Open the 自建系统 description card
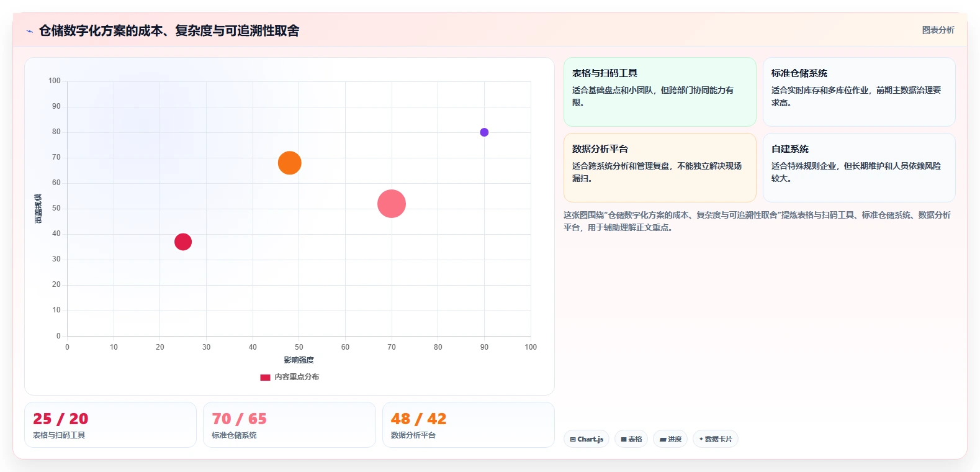This screenshot has width=980, height=472. 859,168
